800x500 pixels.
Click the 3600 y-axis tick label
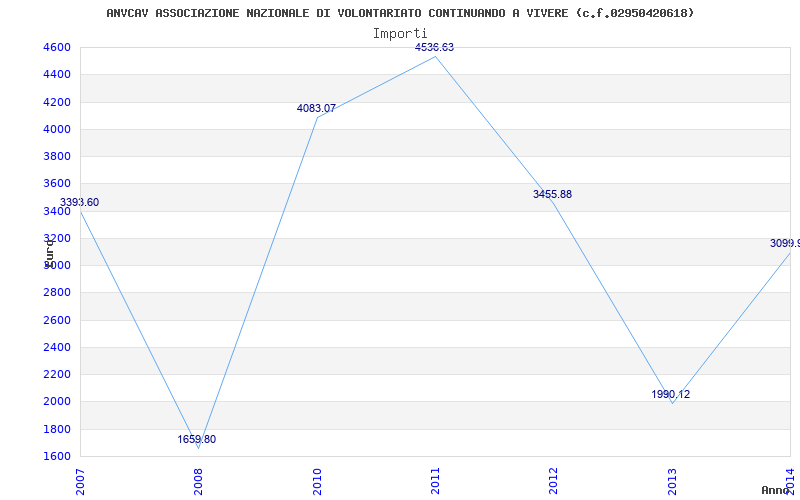pos(57,184)
